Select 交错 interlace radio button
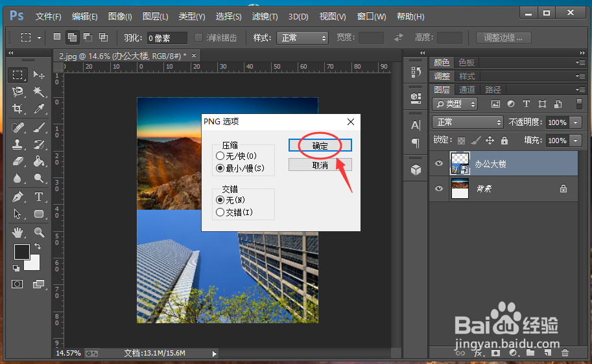 coord(220,212)
